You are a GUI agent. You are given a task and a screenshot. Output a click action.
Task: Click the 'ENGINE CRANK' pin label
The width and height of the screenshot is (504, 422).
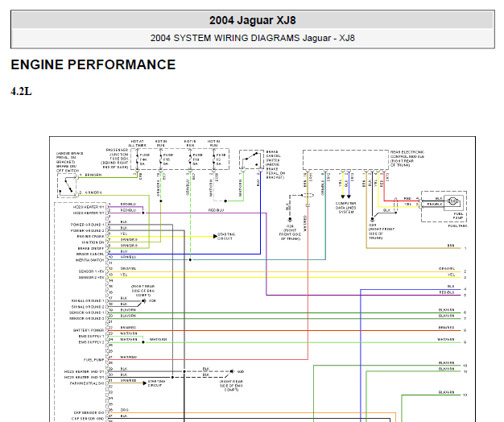[x=91, y=236]
